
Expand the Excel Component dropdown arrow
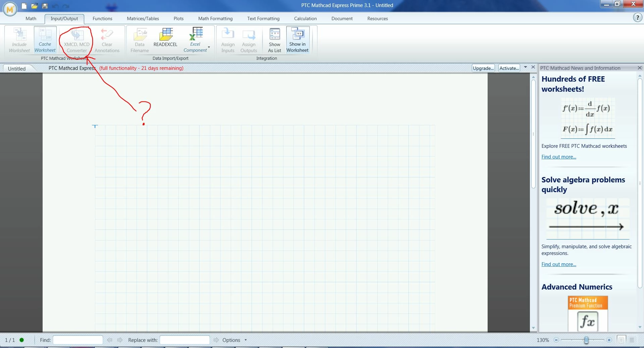point(209,47)
